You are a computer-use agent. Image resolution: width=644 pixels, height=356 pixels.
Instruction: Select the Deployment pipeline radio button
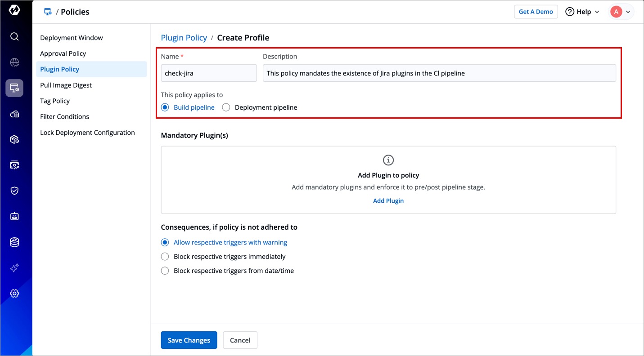(x=226, y=107)
